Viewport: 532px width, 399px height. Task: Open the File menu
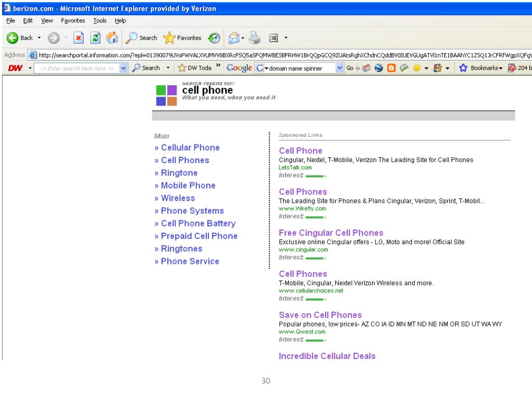[10, 21]
